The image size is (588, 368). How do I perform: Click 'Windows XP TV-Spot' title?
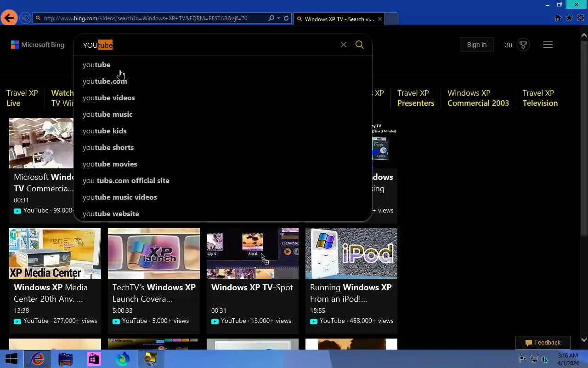(x=252, y=287)
